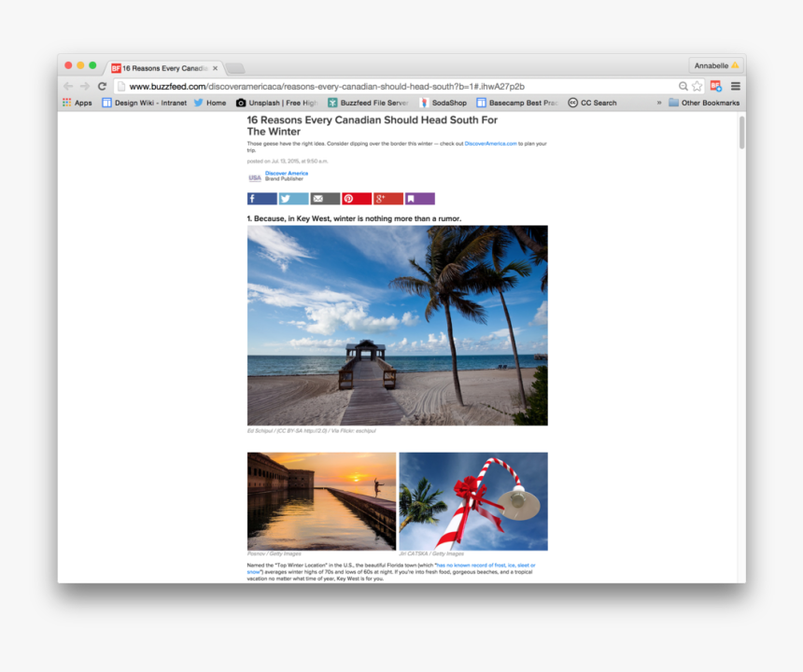Click the browser forward arrow

pos(85,87)
